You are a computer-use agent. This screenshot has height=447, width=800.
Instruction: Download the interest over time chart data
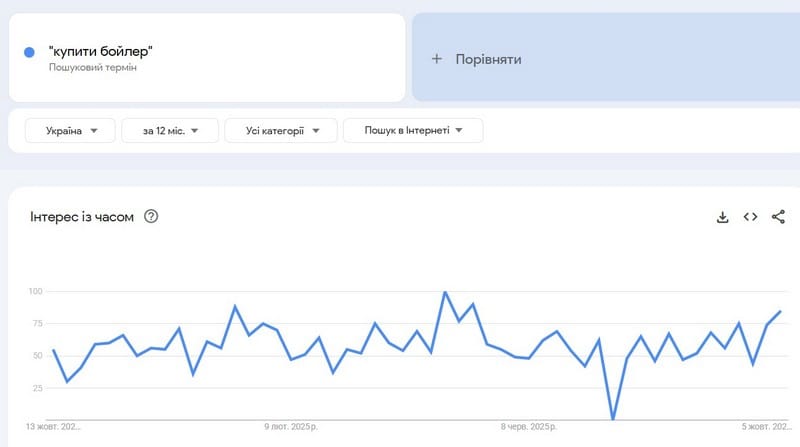(723, 217)
